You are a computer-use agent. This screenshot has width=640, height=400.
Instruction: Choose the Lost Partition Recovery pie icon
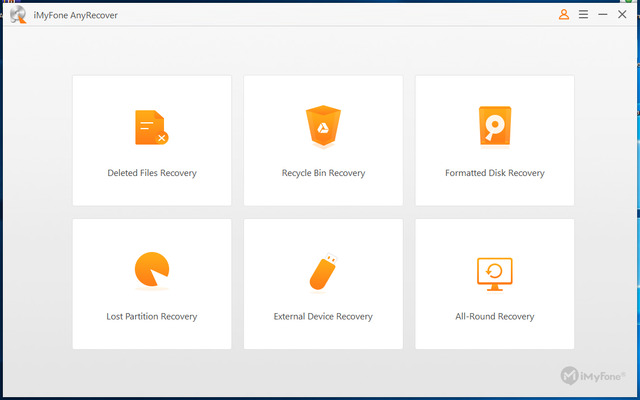(x=151, y=270)
